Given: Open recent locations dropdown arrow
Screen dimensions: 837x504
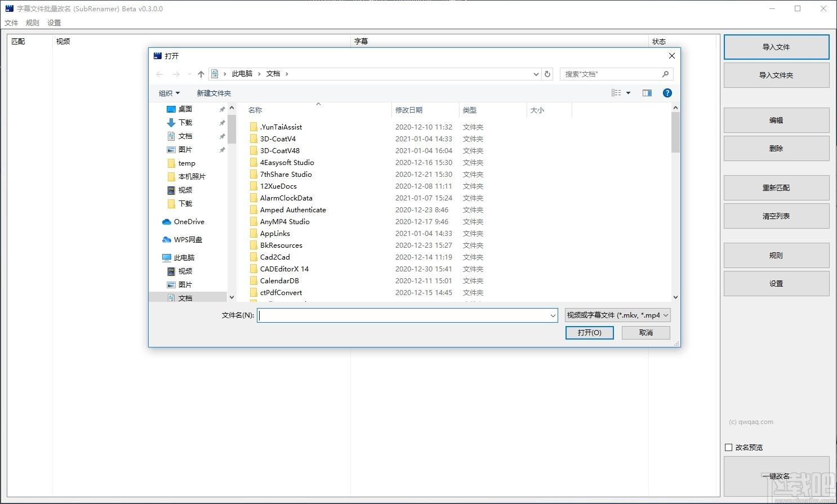Looking at the screenshot, I should point(189,74).
